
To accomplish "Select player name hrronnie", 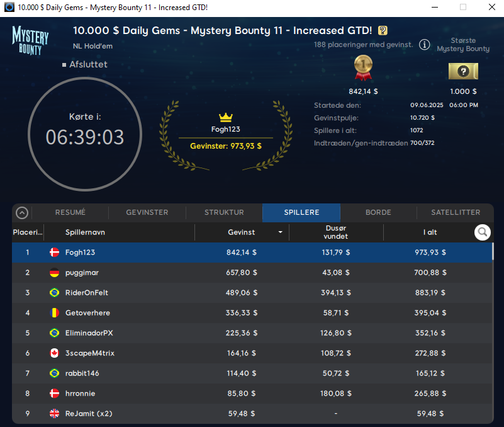I will [81, 393].
